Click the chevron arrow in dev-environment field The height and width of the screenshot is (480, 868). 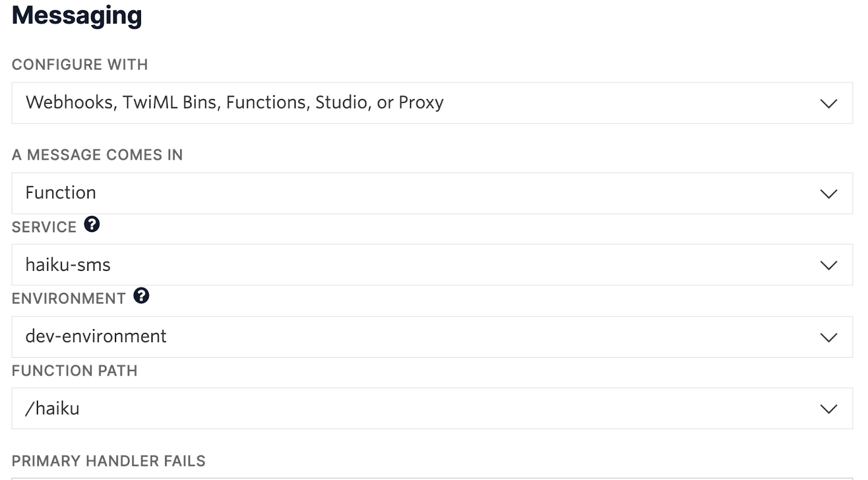point(828,337)
